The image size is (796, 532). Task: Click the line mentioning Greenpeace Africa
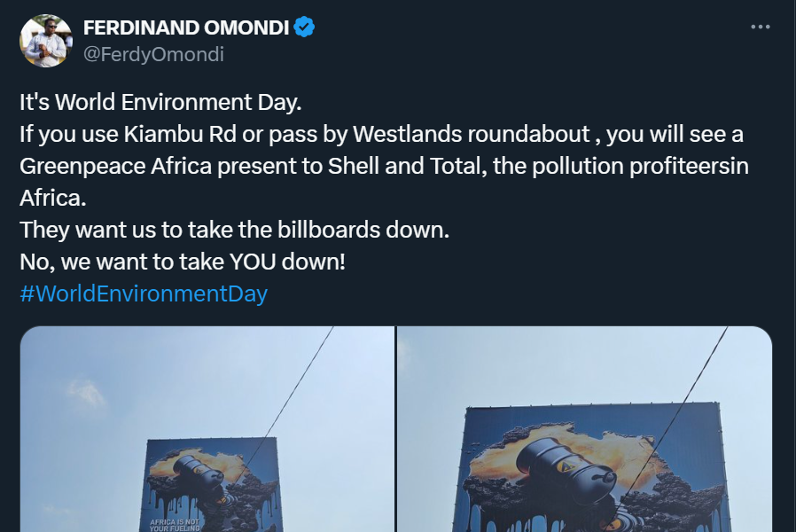pyautogui.click(x=385, y=166)
